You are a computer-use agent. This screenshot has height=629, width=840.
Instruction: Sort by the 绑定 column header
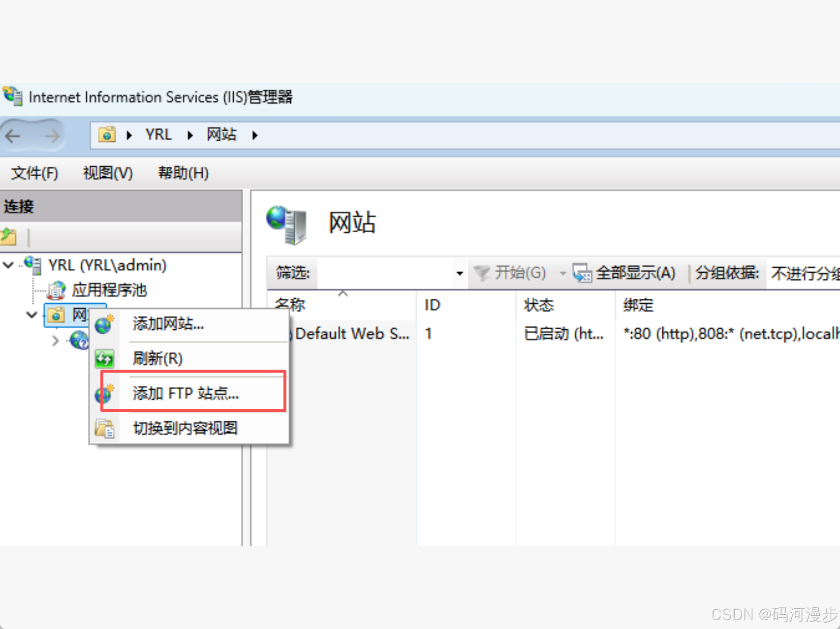pyautogui.click(x=728, y=305)
